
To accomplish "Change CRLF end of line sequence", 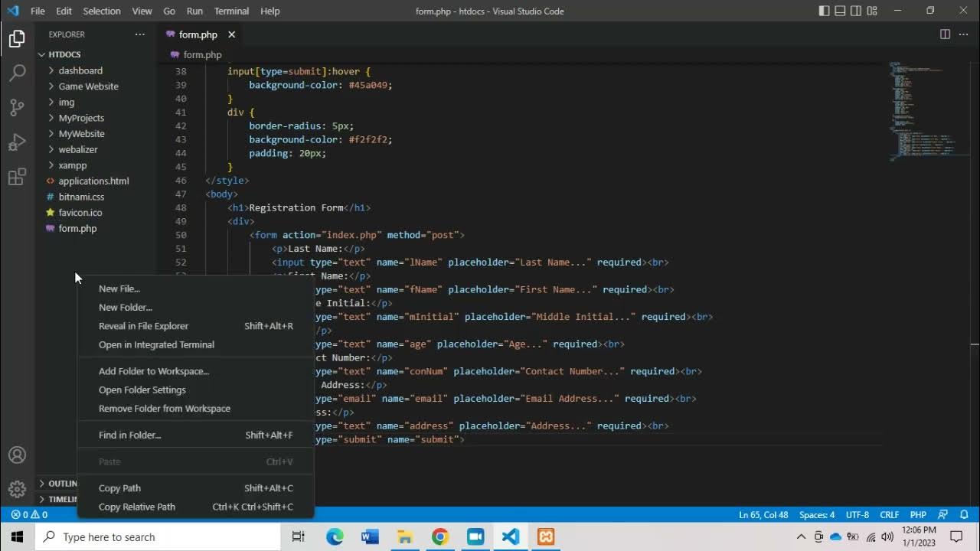I will (x=890, y=515).
